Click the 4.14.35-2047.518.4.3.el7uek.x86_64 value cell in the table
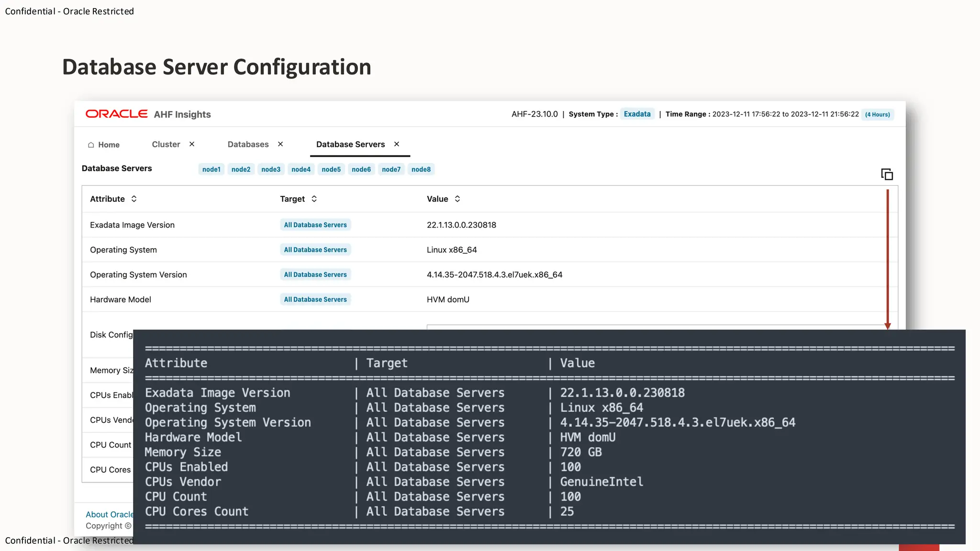 click(495, 275)
